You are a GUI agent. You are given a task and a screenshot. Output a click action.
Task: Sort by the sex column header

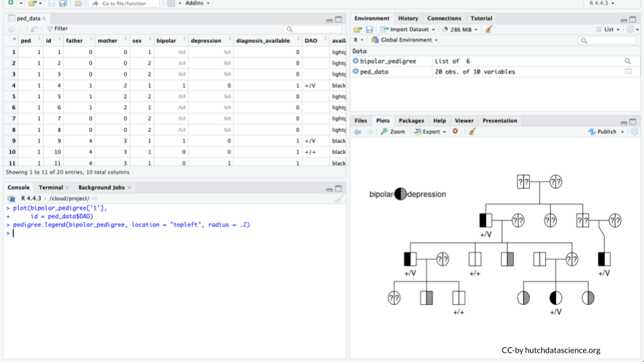[x=141, y=41]
